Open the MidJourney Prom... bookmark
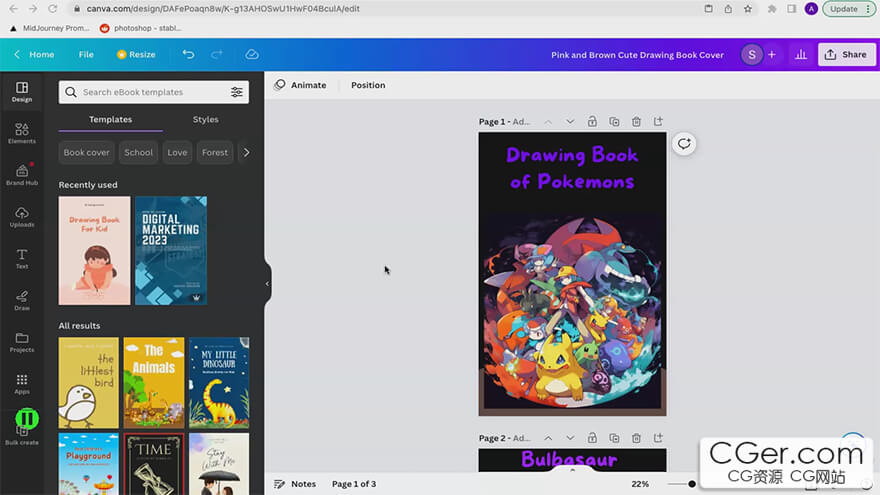Viewport: 880px width, 495px height. point(49,28)
